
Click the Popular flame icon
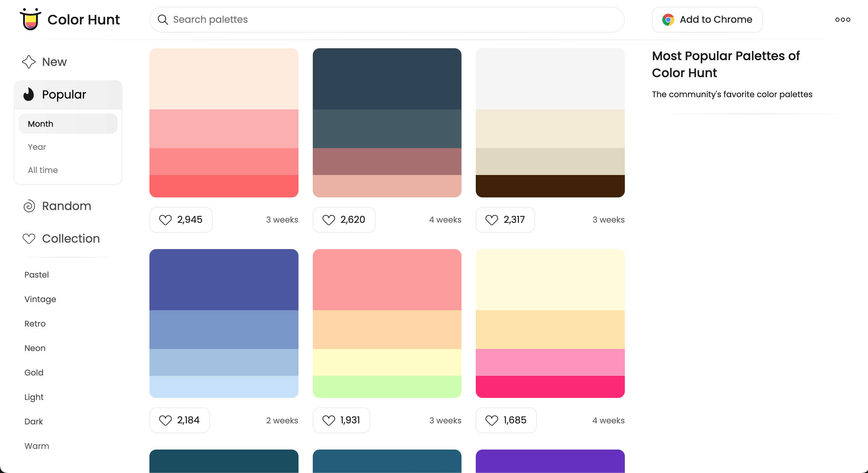[x=29, y=94]
